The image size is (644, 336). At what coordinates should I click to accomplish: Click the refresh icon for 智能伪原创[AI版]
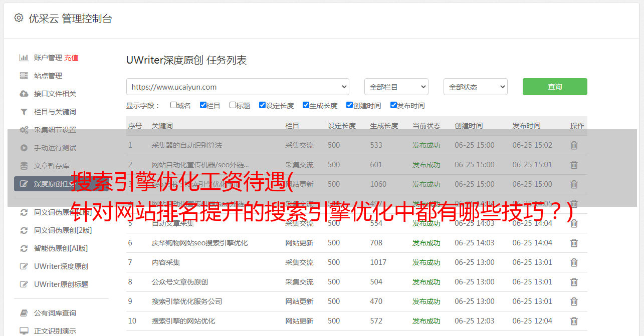(x=24, y=248)
